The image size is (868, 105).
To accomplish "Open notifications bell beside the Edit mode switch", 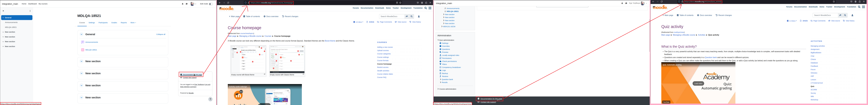I will pyautogui.click(x=183, y=4).
